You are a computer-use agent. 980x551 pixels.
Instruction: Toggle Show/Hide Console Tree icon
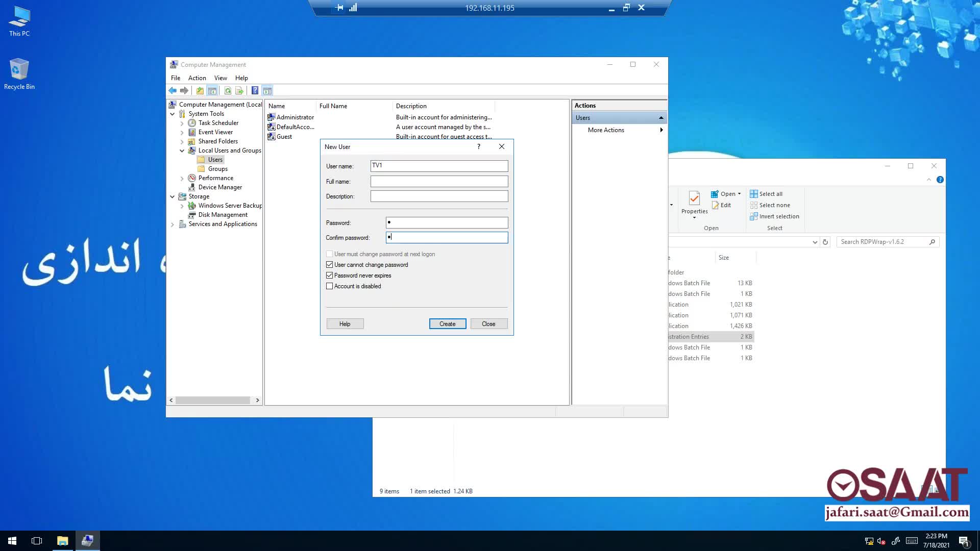[x=212, y=91]
